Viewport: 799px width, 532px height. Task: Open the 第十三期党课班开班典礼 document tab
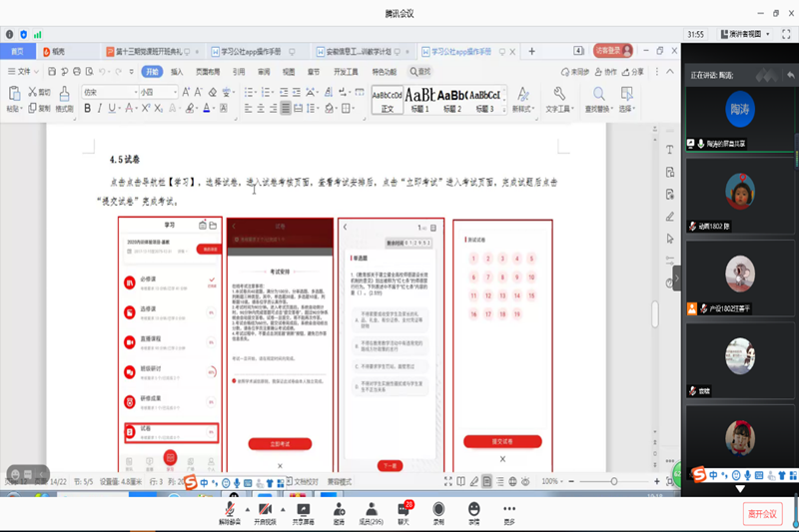[148, 52]
